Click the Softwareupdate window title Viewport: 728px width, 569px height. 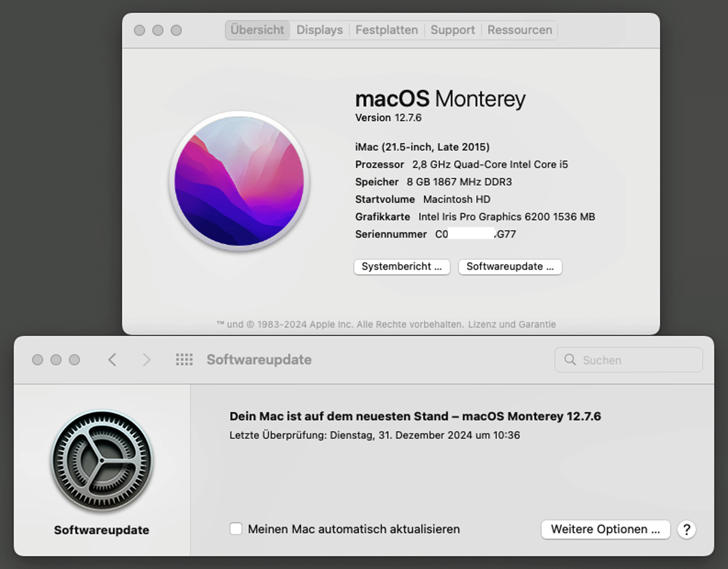tap(259, 360)
